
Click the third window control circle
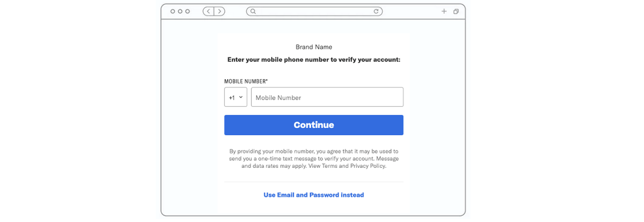point(187,12)
